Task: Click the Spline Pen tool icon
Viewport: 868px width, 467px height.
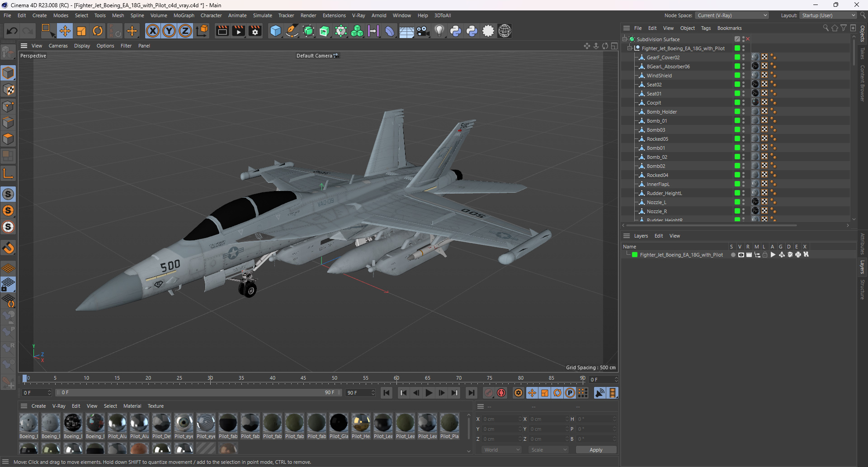Action: (292, 31)
